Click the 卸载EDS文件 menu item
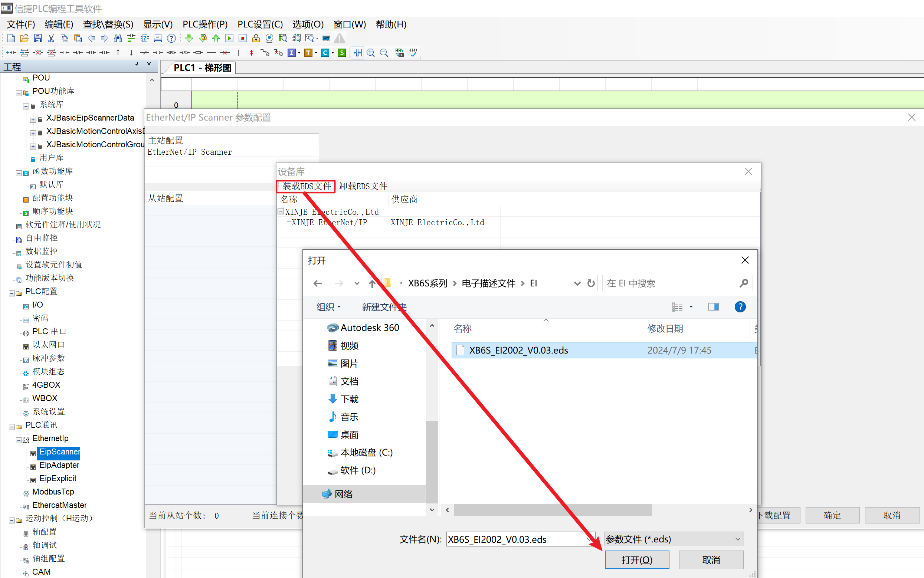This screenshot has width=924, height=578. pos(363,186)
